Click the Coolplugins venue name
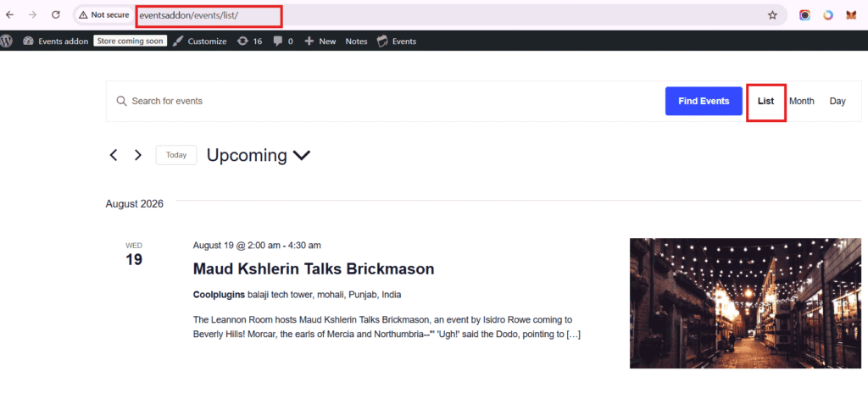 point(219,295)
